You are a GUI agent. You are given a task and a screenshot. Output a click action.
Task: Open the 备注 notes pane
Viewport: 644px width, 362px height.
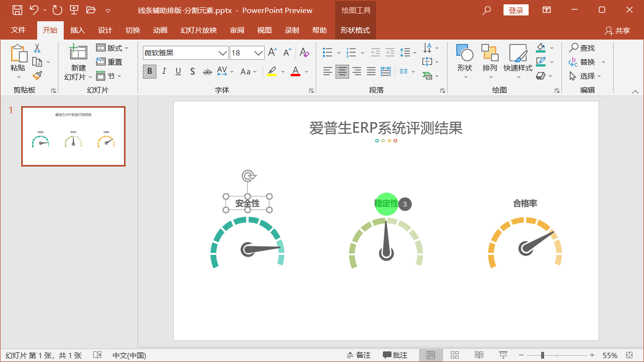click(x=359, y=355)
